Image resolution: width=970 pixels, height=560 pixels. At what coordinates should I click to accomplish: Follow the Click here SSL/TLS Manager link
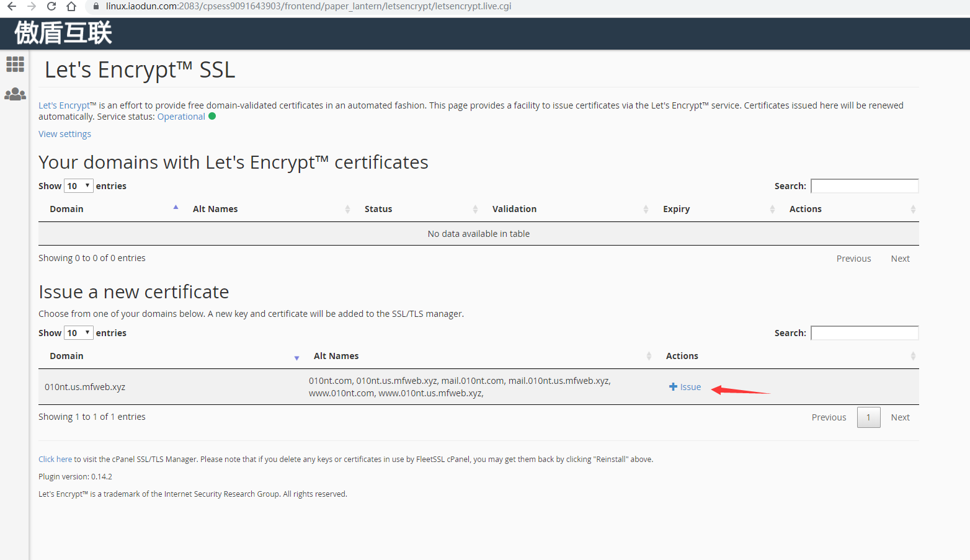tap(55, 460)
